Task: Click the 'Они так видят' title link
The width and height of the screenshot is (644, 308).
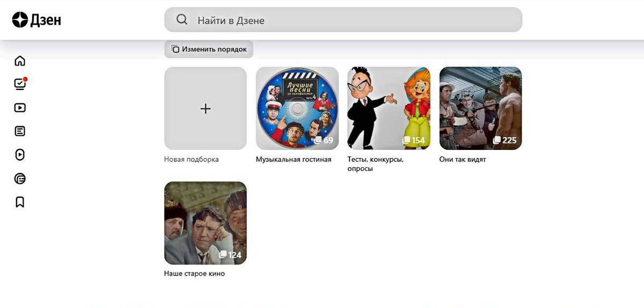Action: 463,160
